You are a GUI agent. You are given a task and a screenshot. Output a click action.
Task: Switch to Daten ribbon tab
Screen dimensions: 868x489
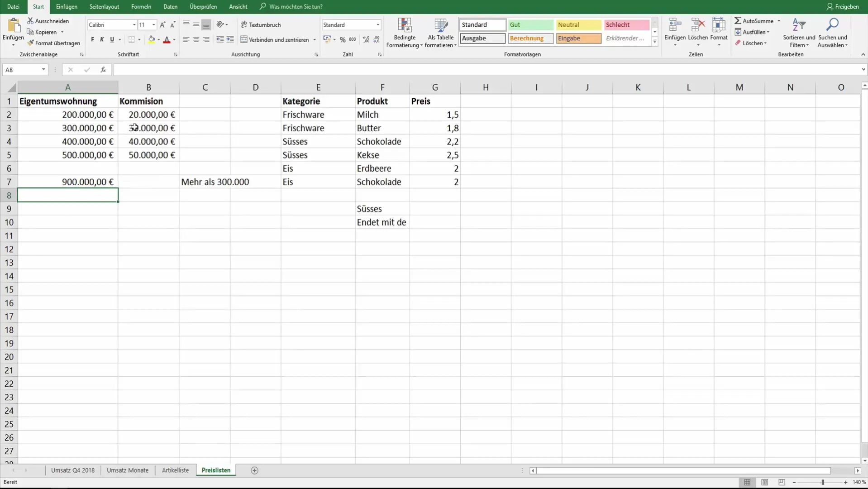coord(170,7)
